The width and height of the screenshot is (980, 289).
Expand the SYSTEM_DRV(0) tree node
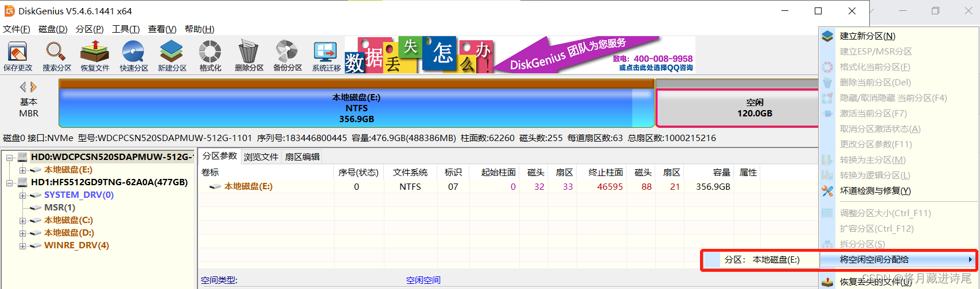[x=22, y=195]
